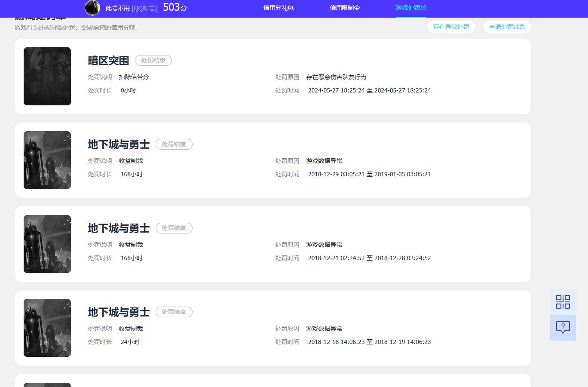Screen dimensions: 588x387
Task: Click 处罚结束 badge on the 2018-12-29 penalty
Action: [x=174, y=144]
